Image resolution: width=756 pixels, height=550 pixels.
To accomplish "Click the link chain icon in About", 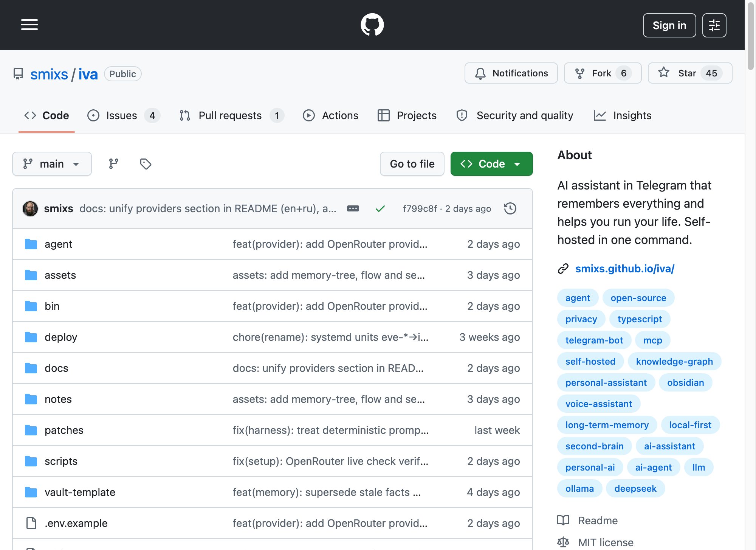I will [563, 269].
